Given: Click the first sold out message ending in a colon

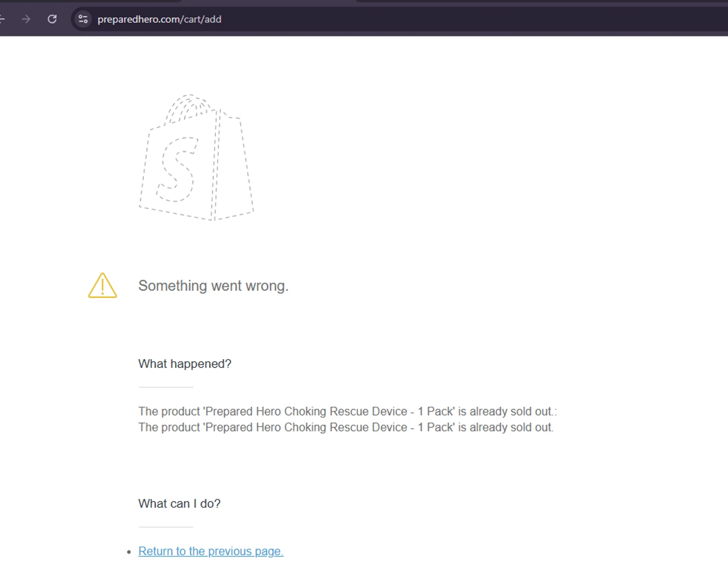Looking at the screenshot, I should coord(347,411).
